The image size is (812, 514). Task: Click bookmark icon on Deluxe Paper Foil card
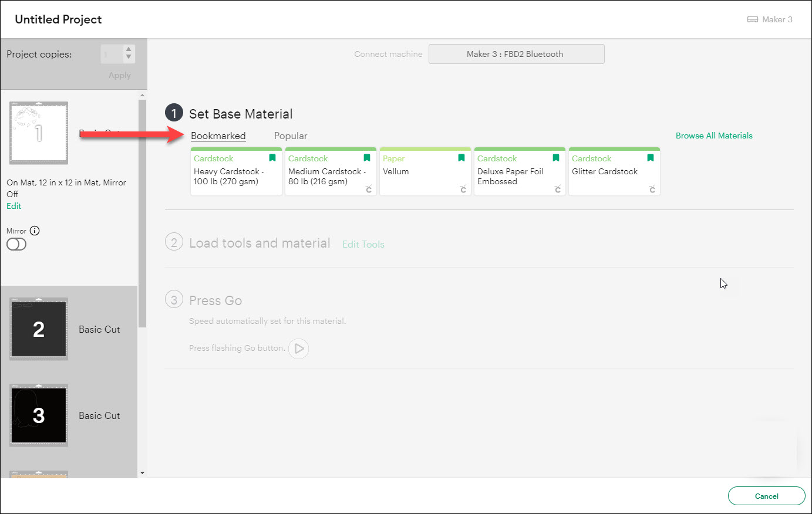click(556, 158)
